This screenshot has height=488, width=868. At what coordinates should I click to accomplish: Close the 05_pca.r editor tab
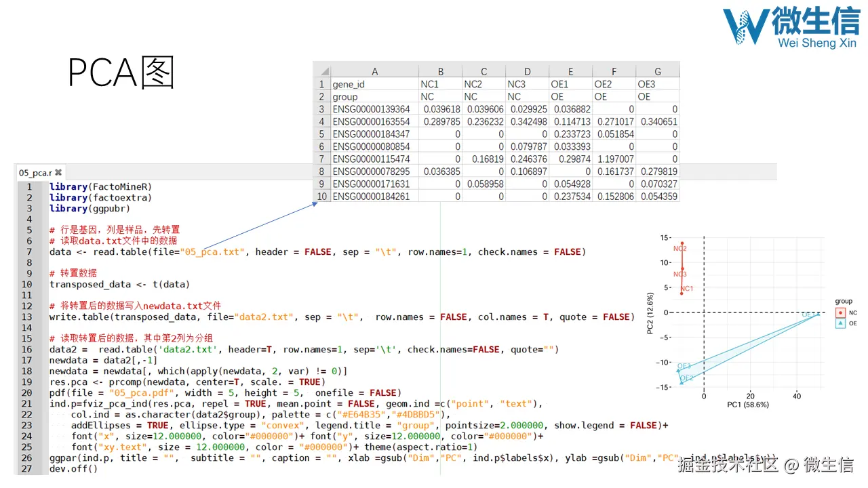(x=58, y=173)
